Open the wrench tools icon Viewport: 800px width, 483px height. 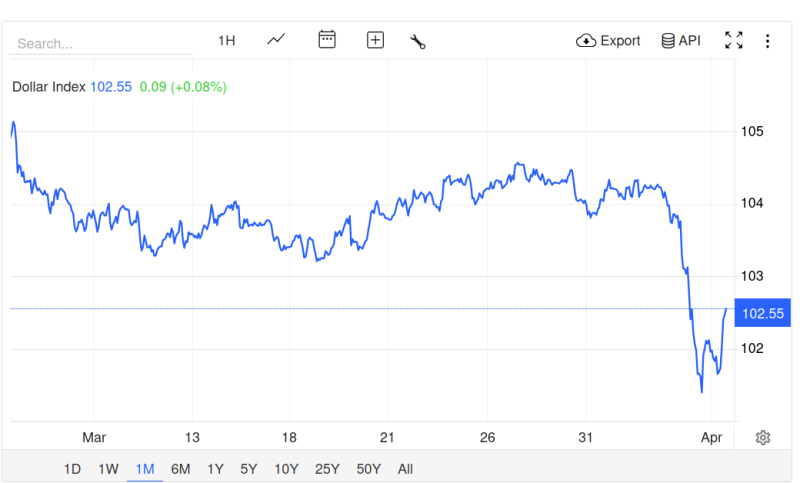pyautogui.click(x=418, y=41)
